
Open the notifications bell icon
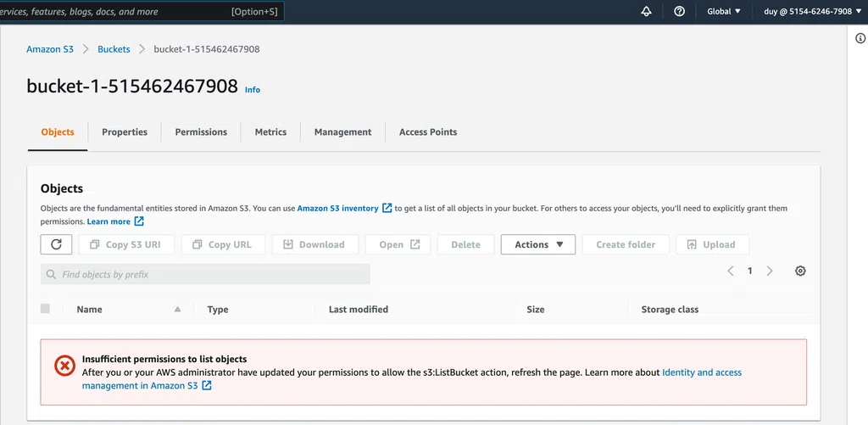coord(646,11)
